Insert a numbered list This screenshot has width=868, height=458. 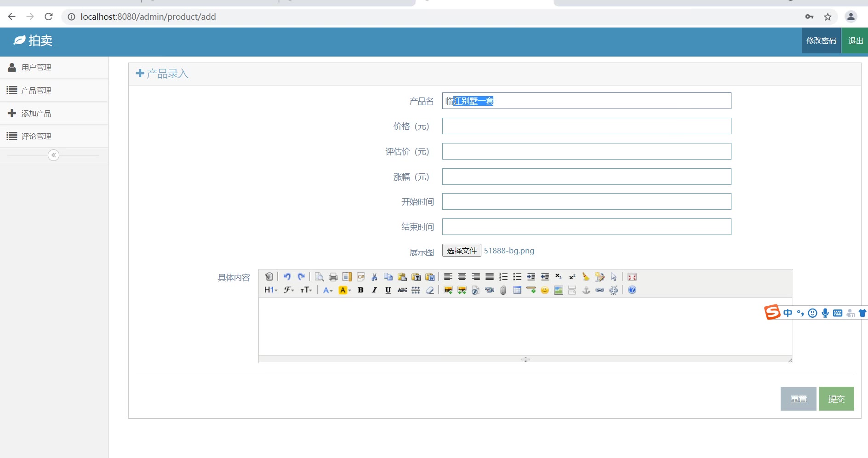(503, 277)
